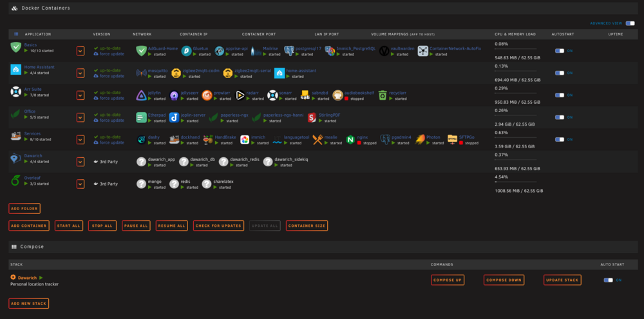
Task: Click the immich flower icon
Action: 245,140
